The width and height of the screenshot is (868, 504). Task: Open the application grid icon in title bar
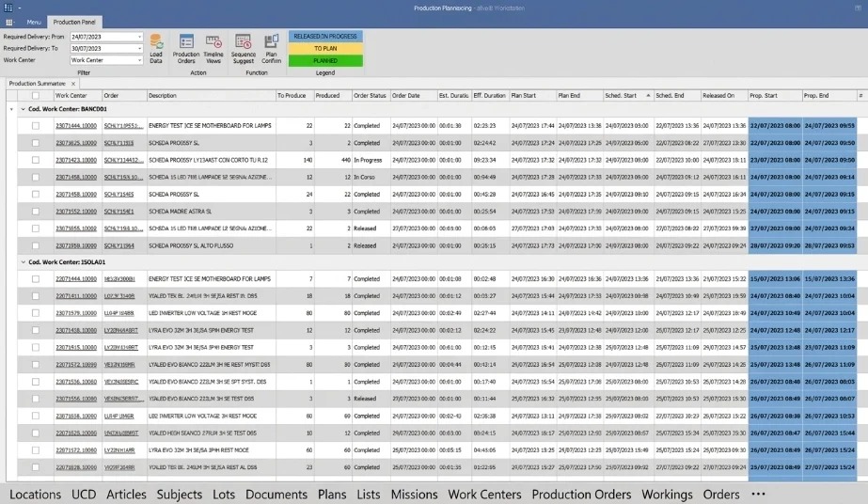coord(8,8)
